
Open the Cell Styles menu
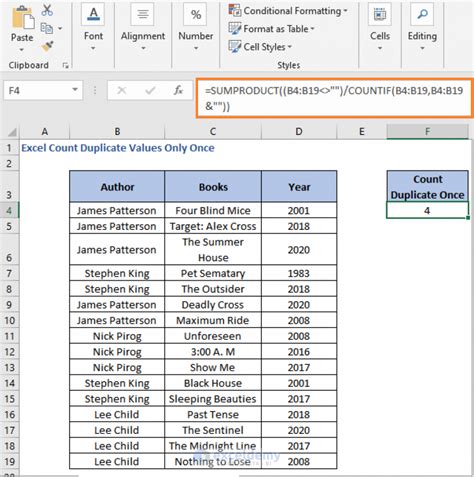[x=260, y=47]
